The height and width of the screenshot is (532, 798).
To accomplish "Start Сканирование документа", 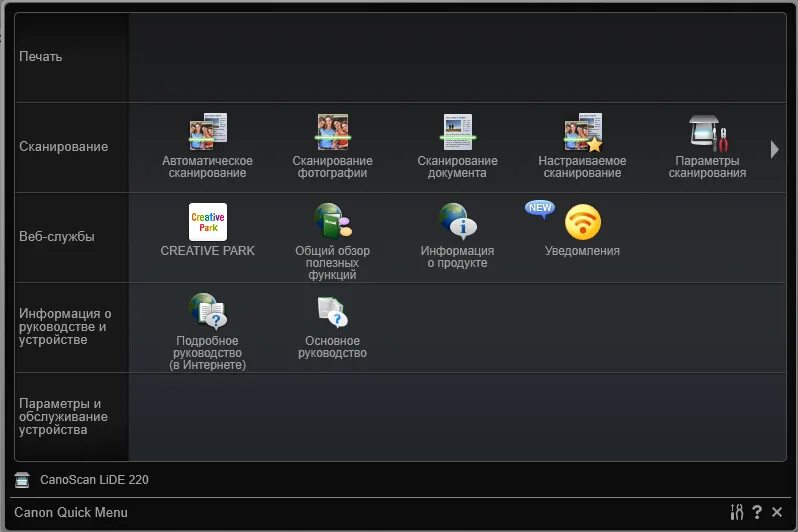I will [x=457, y=145].
